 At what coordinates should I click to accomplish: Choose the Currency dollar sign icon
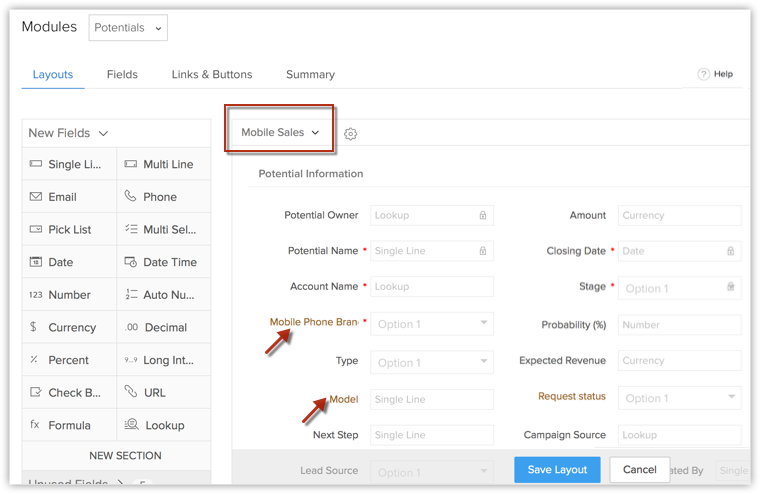pos(34,327)
